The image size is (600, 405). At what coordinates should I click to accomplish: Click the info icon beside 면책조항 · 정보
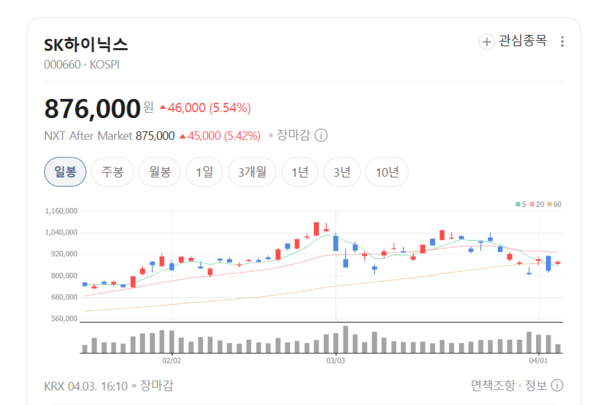tap(557, 385)
